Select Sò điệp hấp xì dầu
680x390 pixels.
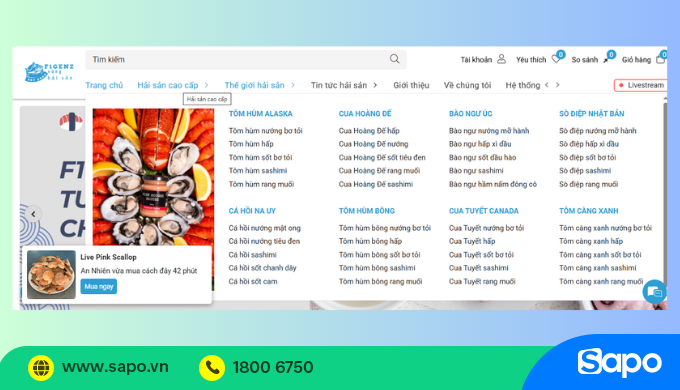[588, 144]
